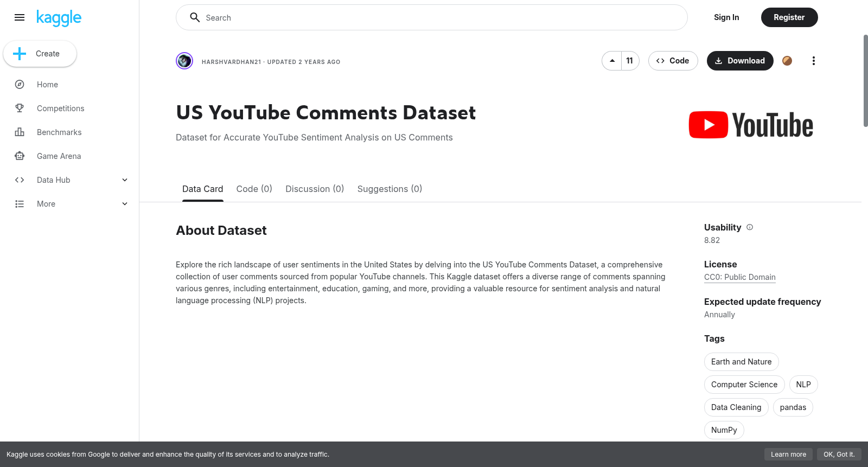Select the Earth and Nature tag
868x467 pixels.
tap(741, 362)
